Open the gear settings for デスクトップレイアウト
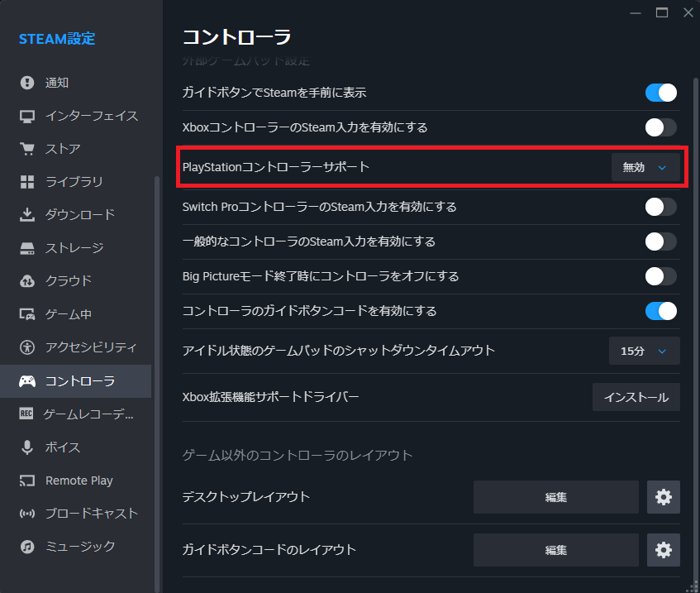This screenshot has width=700, height=593. click(x=663, y=497)
